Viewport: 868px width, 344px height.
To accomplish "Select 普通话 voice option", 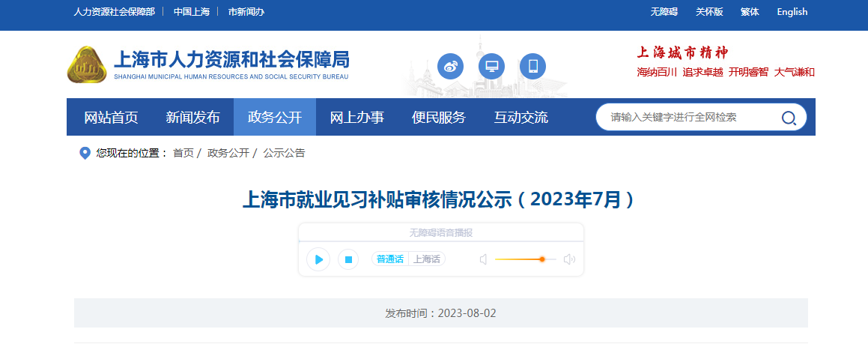I will [x=390, y=259].
